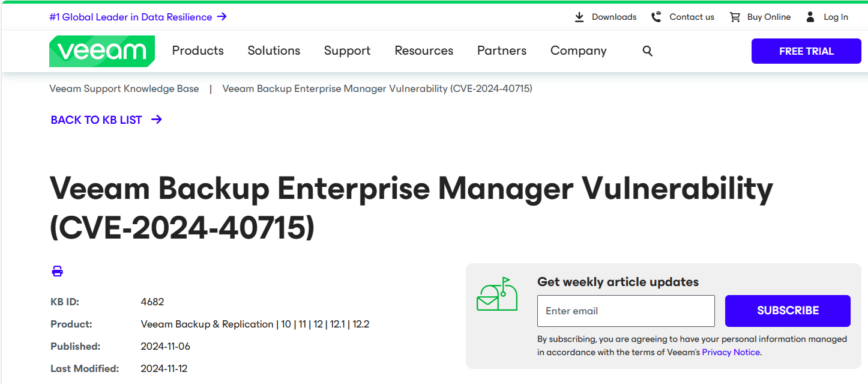Open the Privacy Notice link

point(731,352)
